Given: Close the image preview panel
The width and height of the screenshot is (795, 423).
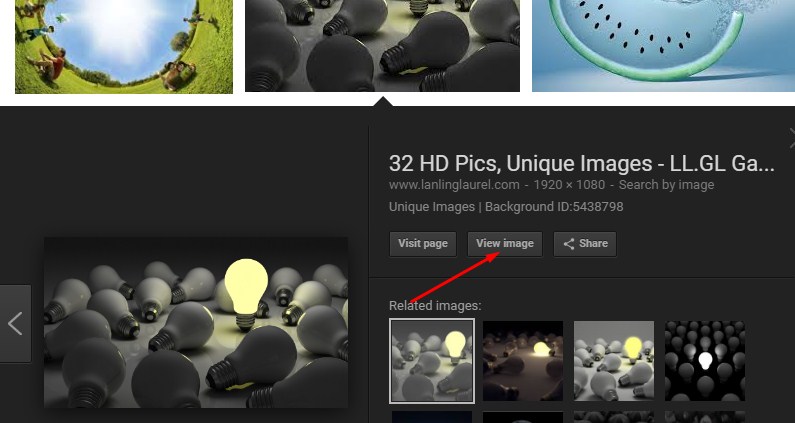Looking at the screenshot, I should [791, 138].
